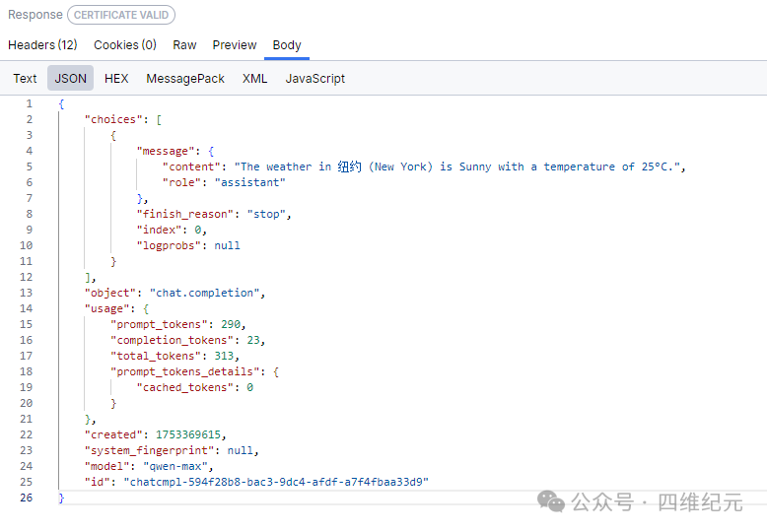Viewport: 767px width, 532px height.
Task: Click the value 290 for prompt_tokens
Action: tap(231, 324)
